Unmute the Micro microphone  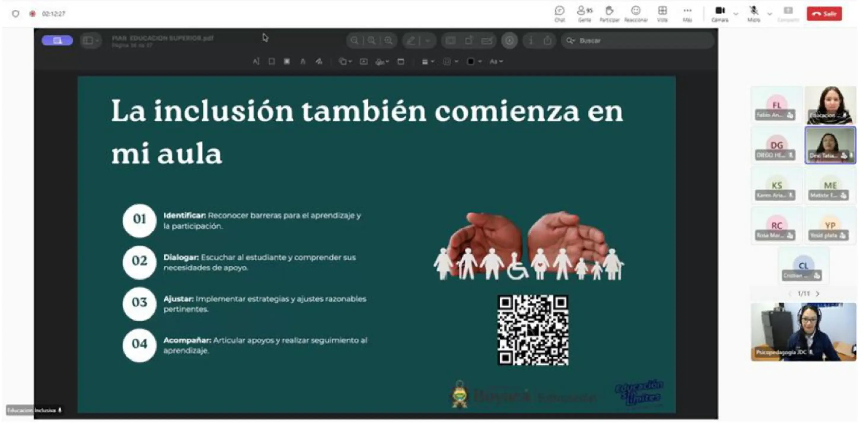[x=754, y=14]
